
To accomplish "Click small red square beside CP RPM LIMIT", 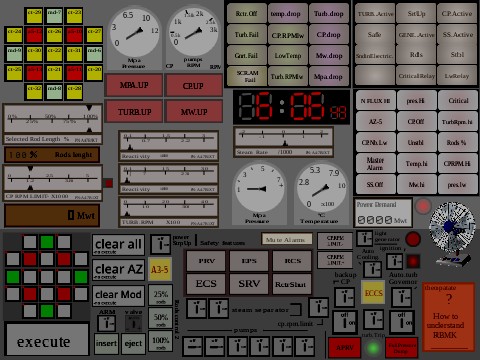I will coord(108,183).
